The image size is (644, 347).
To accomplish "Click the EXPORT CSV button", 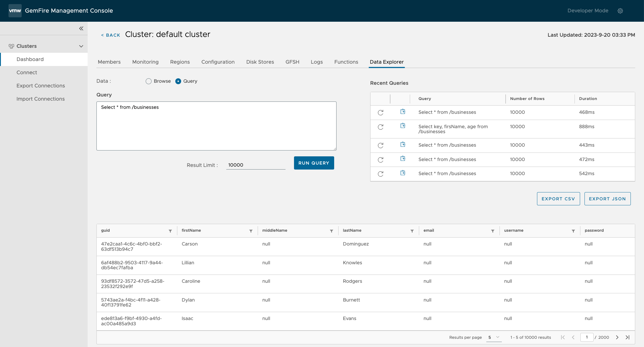I will [558, 199].
